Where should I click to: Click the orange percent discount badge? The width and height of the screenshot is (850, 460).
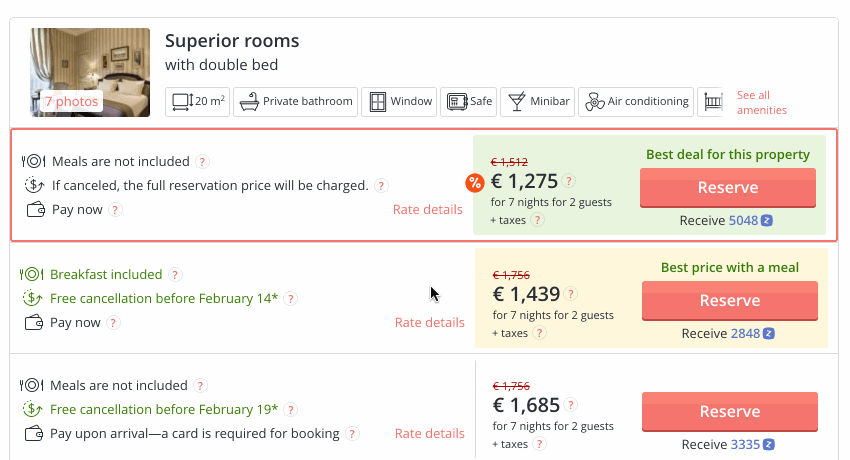point(474,183)
